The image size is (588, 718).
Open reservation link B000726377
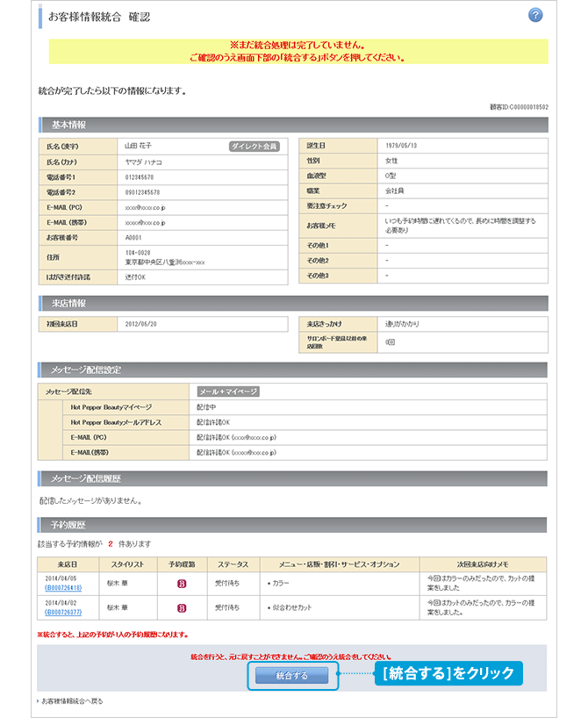(63, 612)
